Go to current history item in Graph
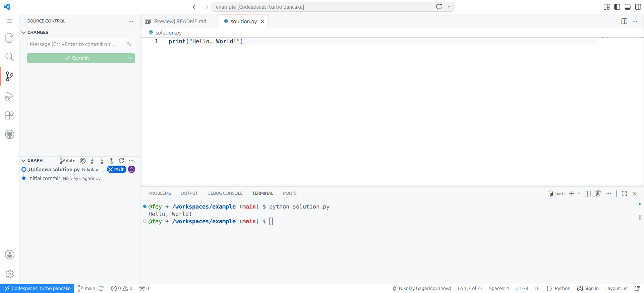 tap(83, 161)
